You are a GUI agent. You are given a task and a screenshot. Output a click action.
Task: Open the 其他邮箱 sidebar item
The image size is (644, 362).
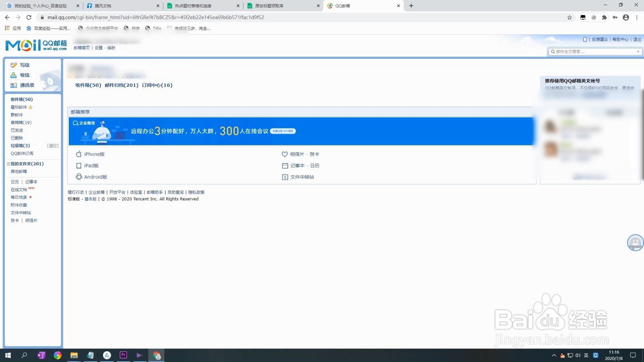pos(19,171)
